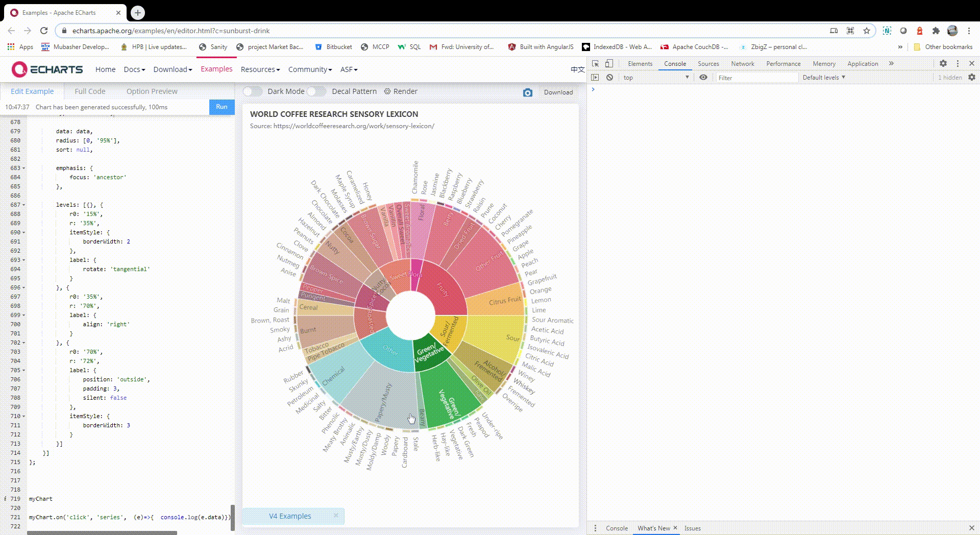Open Chrome three-dot menu
The width and height of the screenshot is (980, 535).
(x=969, y=31)
